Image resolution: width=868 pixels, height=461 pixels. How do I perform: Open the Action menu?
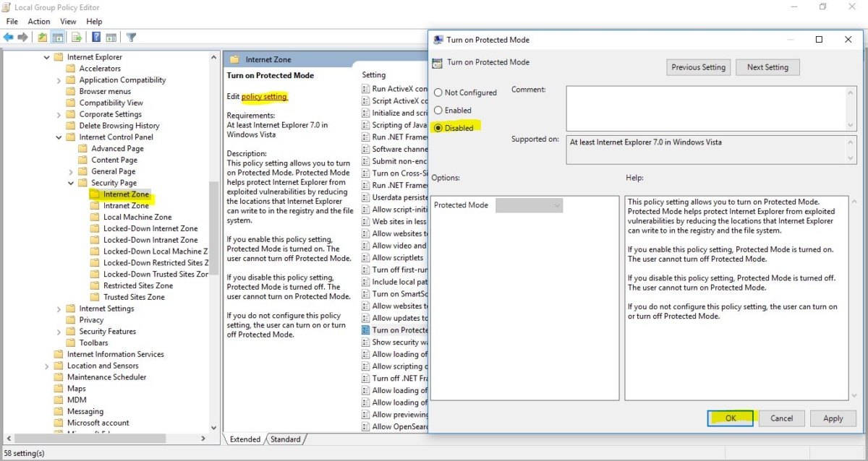tap(38, 21)
